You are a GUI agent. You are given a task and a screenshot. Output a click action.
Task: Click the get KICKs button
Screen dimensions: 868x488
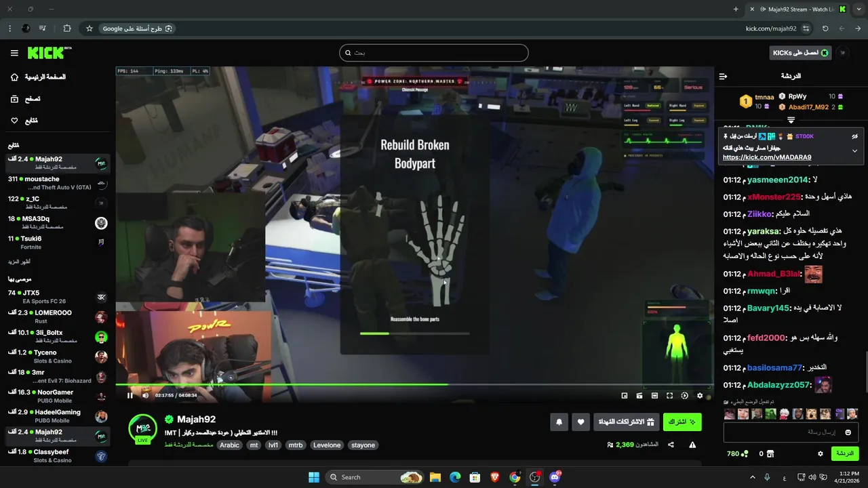coord(801,53)
